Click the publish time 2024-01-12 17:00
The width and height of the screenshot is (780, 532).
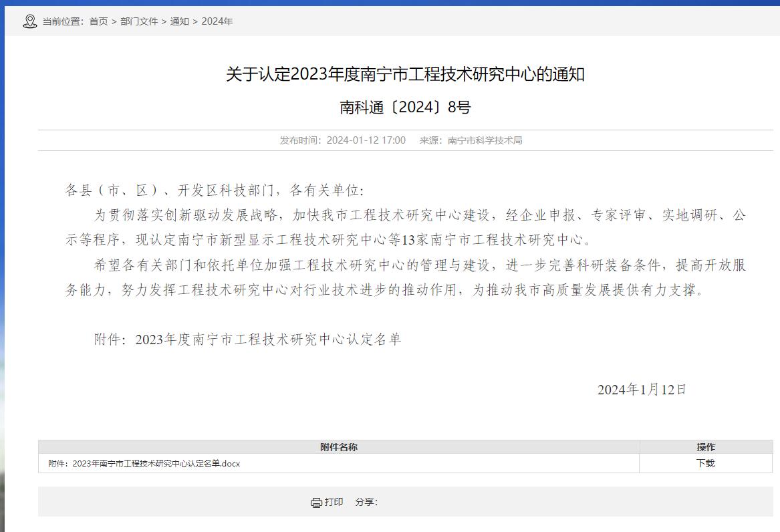click(366, 141)
